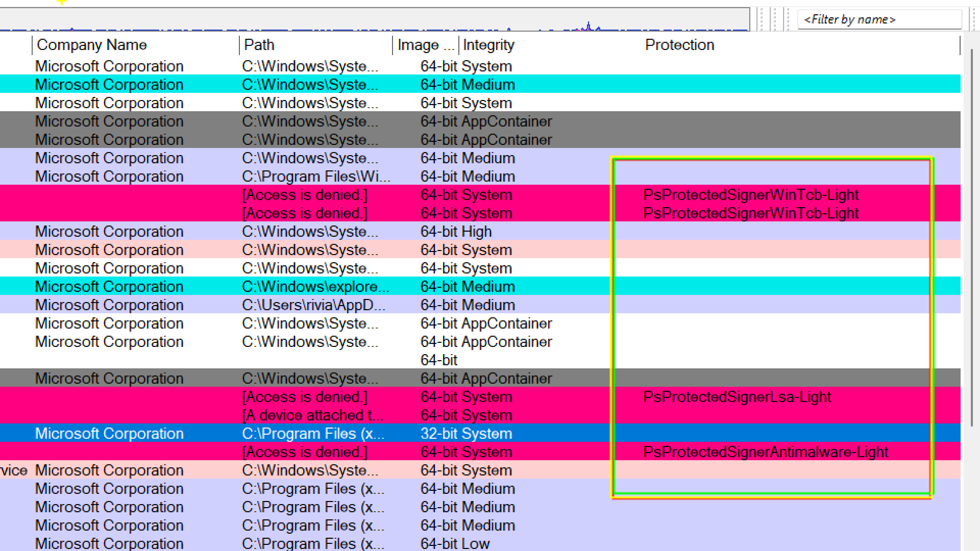Select the 64-bit Low integrity row

[x=455, y=544]
